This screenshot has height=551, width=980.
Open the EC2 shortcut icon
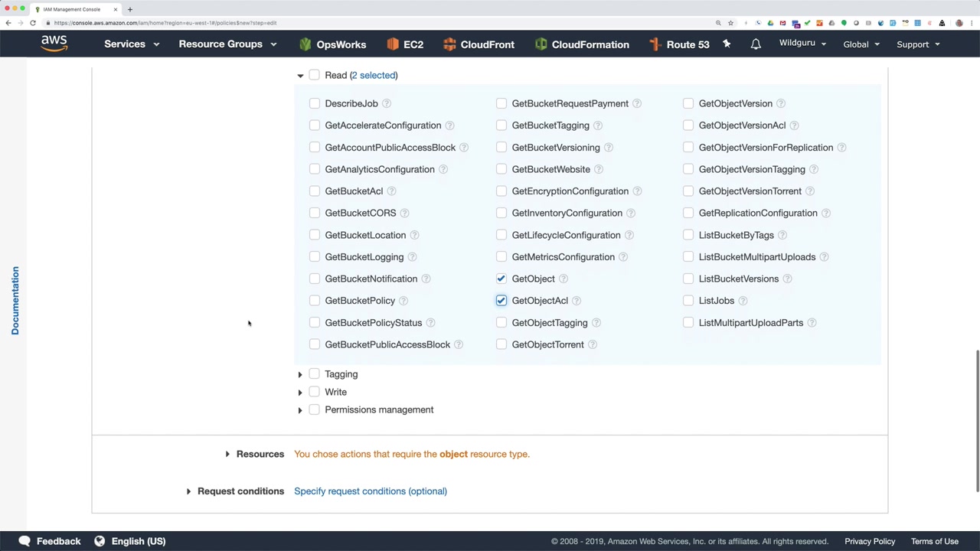pyautogui.click(x=393, y=44)
